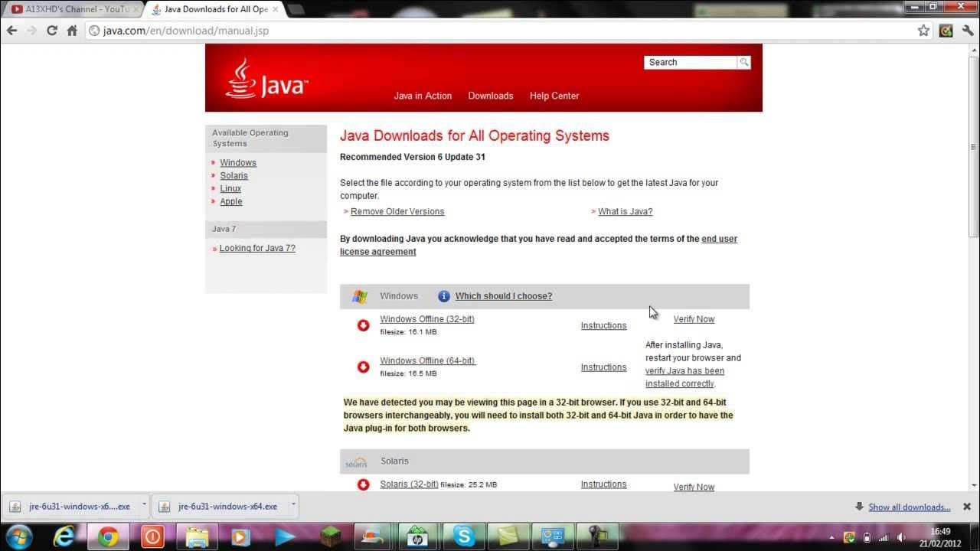
Task: Jump to Windows in Available Operating Systems
Action: [x=238, y=163]
